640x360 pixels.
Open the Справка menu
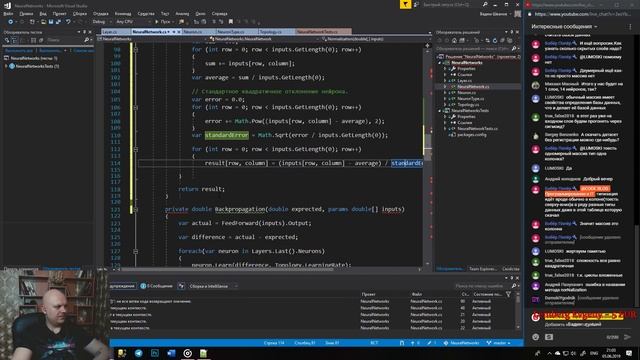pyautogui.click(x=220, y=13)
